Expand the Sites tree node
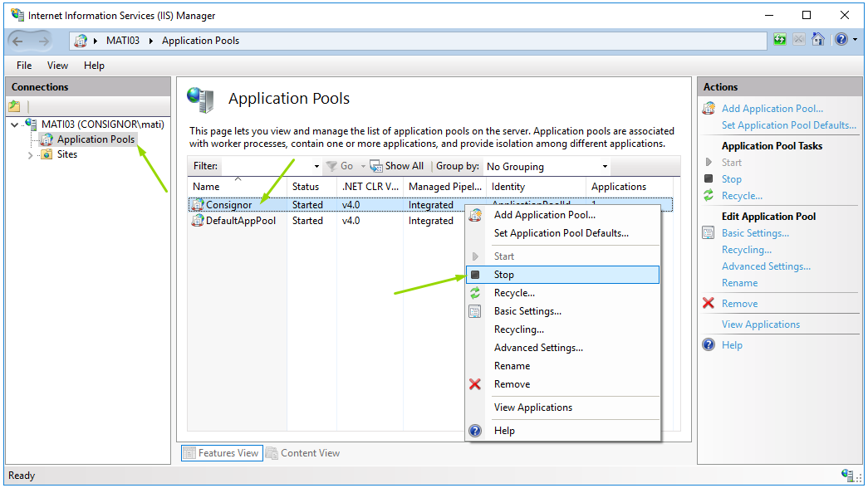The width and height of the screenshot is (868, 488). pos(31,155)
